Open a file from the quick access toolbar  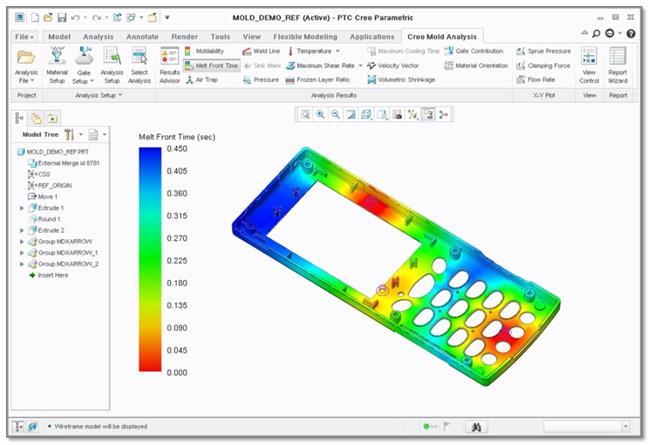point(48,18)
